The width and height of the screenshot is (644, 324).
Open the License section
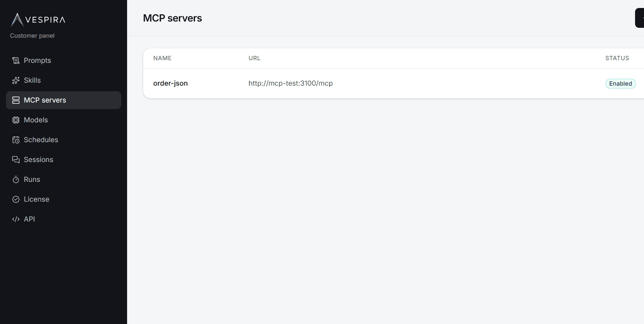[x=64, y=199]
